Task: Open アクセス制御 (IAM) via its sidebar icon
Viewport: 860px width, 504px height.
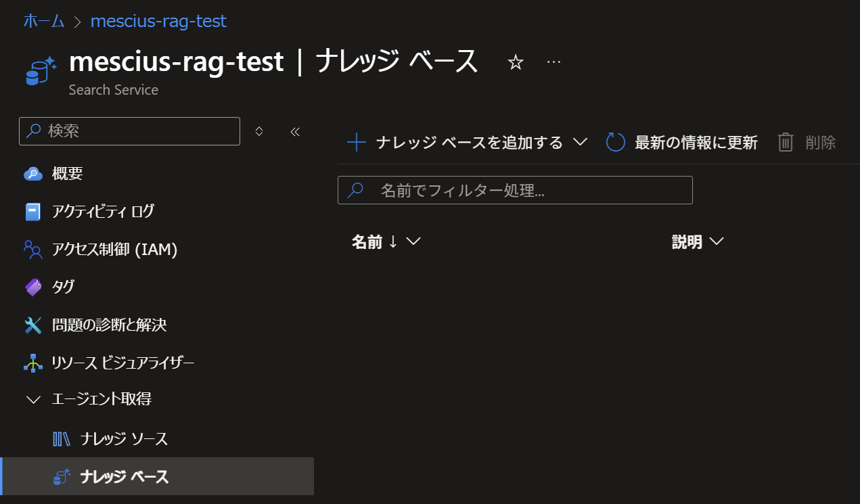Action: [33, 249]
